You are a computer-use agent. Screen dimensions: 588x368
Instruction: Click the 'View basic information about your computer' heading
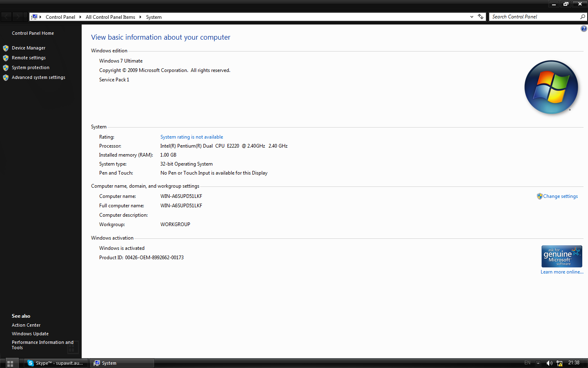(160, 37)
